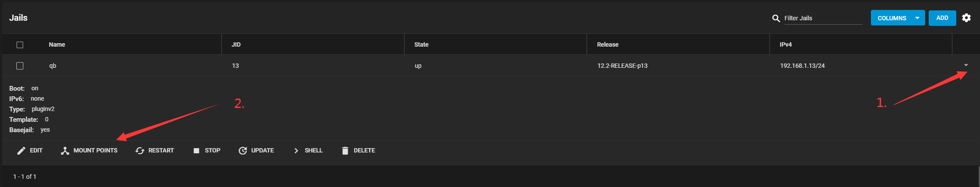Focus the Filter Jails search field

pyautogui.click(x=823, y=18)
